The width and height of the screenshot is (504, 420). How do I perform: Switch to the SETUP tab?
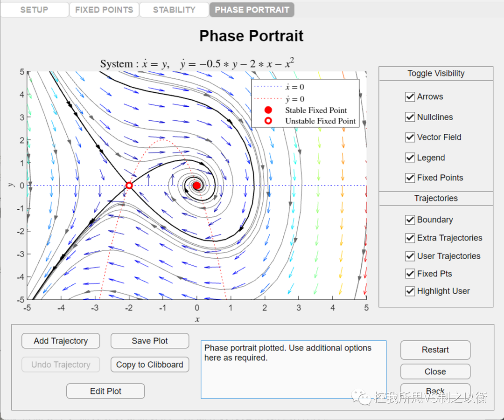(x=35, y=10)
